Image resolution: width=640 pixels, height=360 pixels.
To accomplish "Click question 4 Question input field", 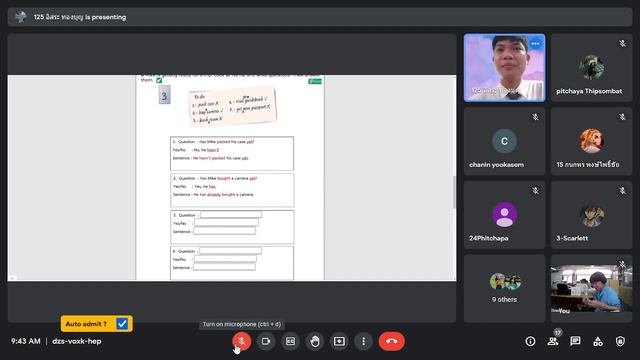I will [231, 251].
